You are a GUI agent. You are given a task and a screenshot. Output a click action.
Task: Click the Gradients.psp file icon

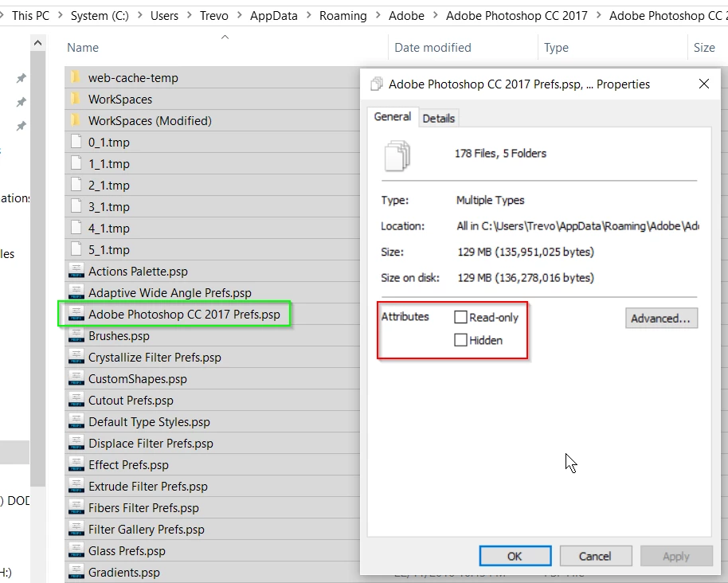76,572
